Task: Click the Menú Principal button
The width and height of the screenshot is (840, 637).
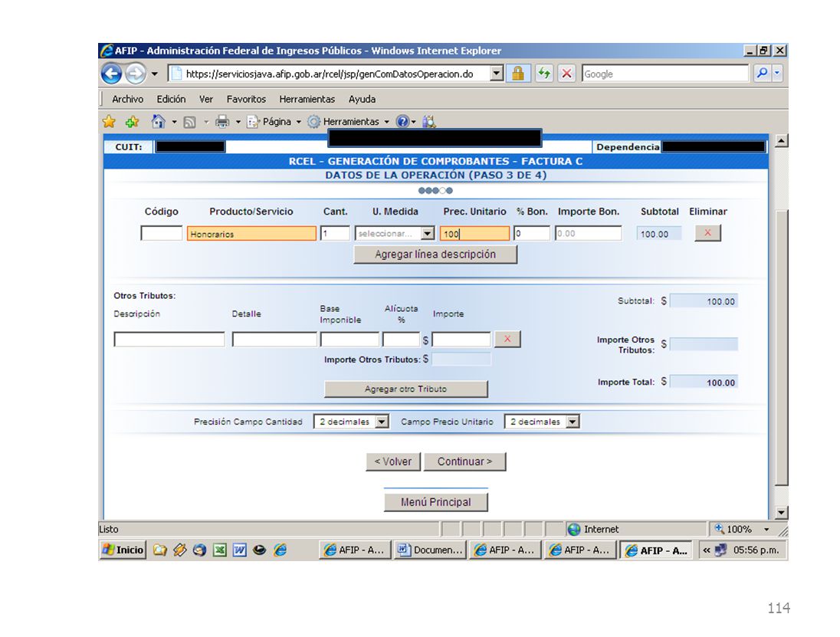Action: [435, 502]
